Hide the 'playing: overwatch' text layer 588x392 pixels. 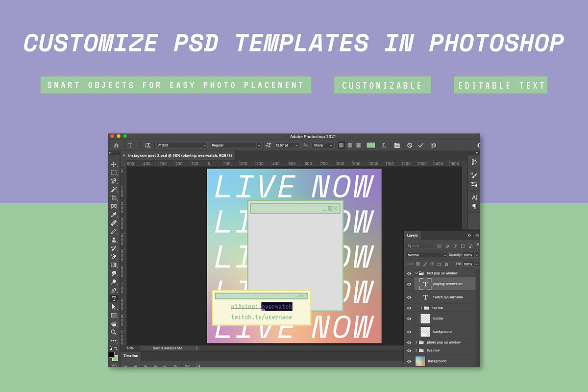409,284
